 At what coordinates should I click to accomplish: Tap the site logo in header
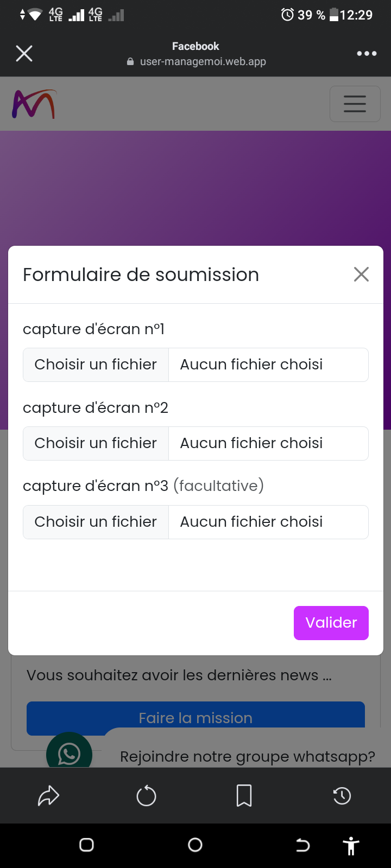pos(34,104)
